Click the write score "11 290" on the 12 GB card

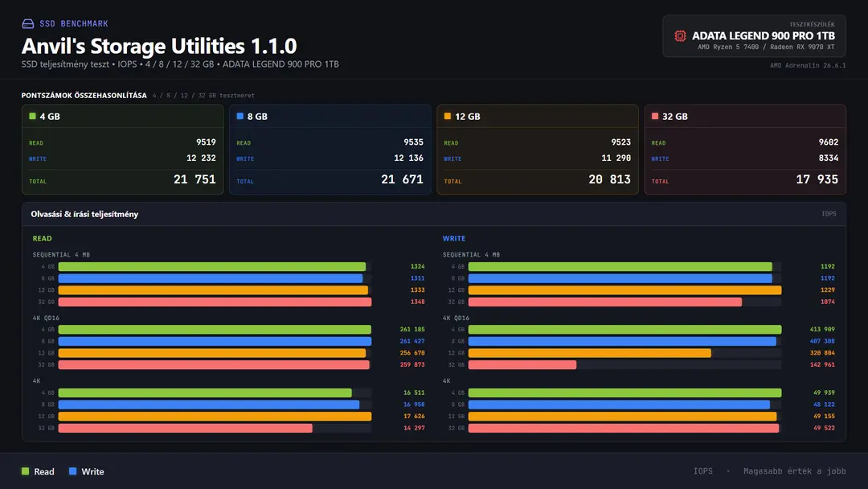[x=616, y=158]
